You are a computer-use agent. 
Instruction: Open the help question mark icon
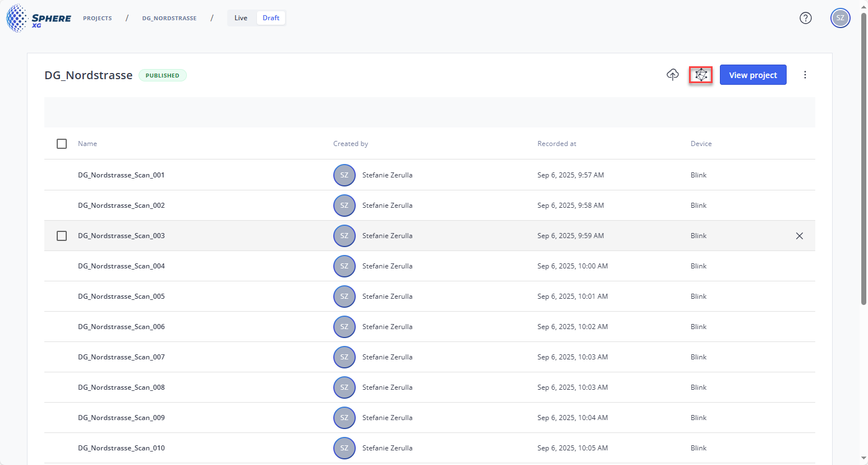click(x=805, y=18)
